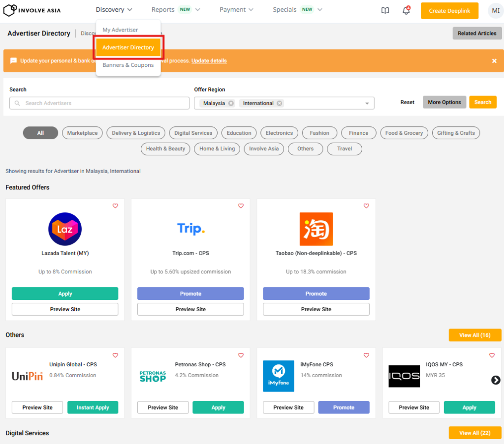Viewport: 504px width, 444px height.
Task: Favorite Lazada Talent (MY) with heart icon
Action: 115,206
